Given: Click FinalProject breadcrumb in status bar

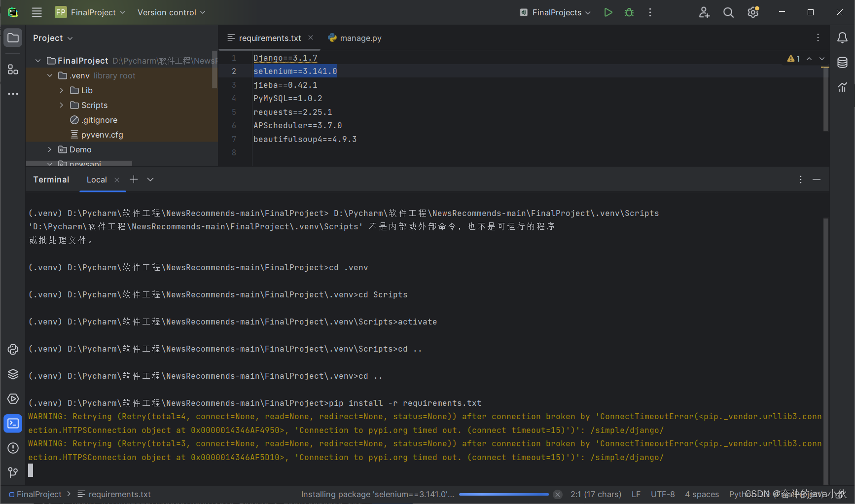Looking at the screenshot, I should (35, 494).
